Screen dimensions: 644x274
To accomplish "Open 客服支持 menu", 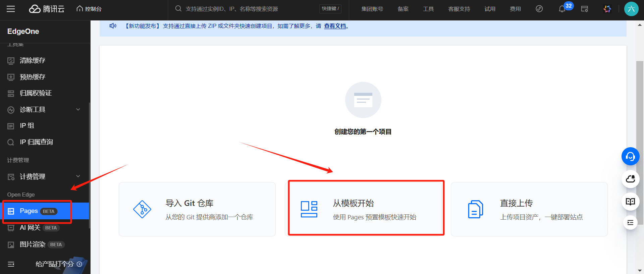I will click(x=459, y=9).
